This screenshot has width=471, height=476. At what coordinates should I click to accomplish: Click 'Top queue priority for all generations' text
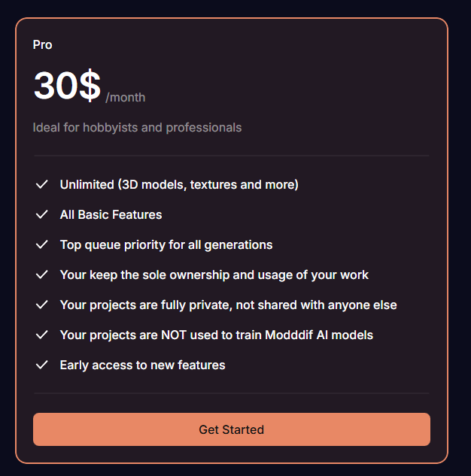(166, 244)
